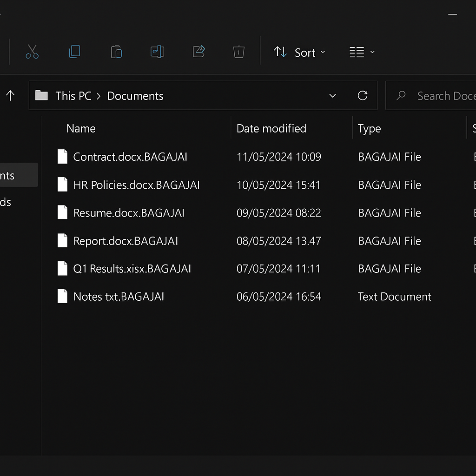
Task: Click the Share icon in toolbar
Action: (199, 51)
